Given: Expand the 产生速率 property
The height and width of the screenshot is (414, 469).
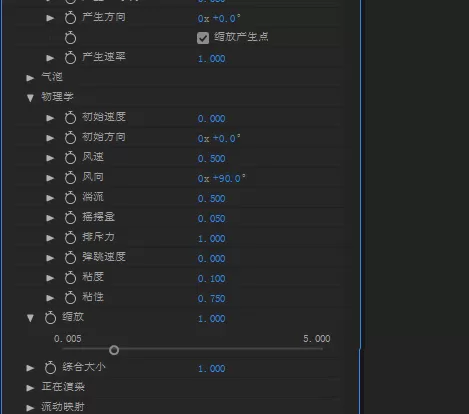Looking at the screenshot, I should (50, 58).
